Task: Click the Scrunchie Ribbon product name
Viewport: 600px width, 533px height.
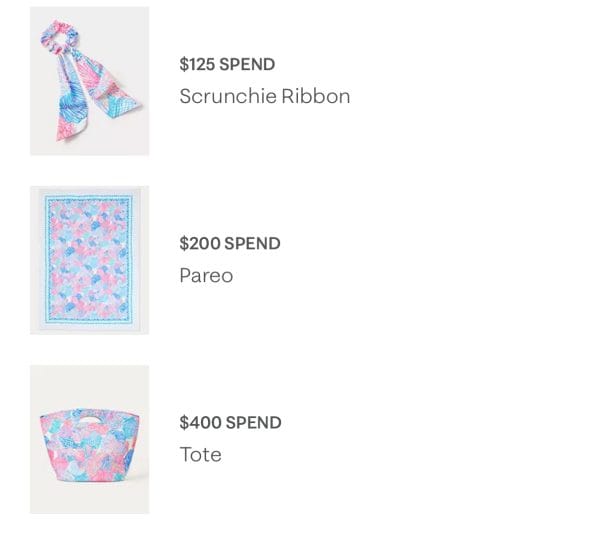Action: [x=265, y=96]
